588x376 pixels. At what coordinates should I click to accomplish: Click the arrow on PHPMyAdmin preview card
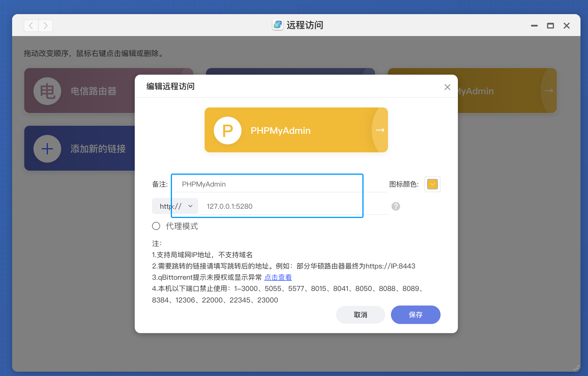pos(380,130)
